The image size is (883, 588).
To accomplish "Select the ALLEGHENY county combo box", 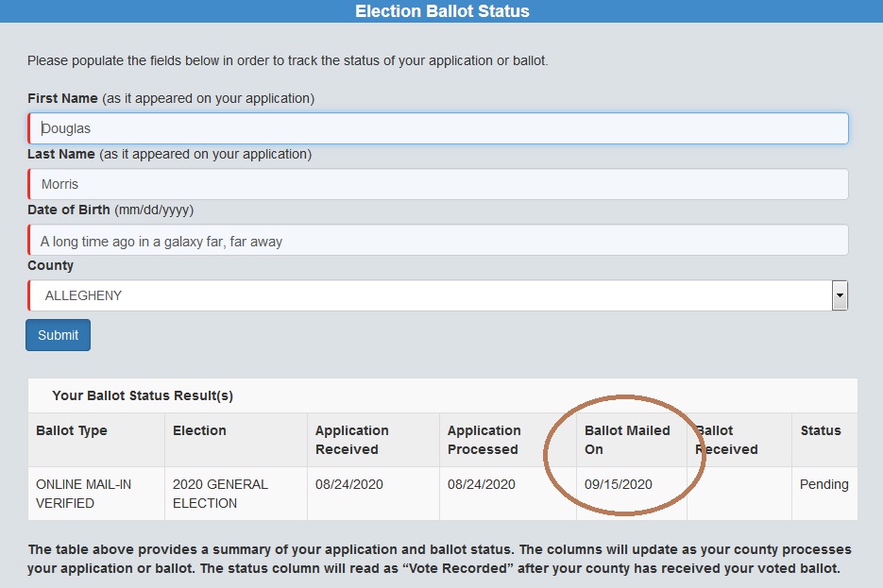I will coord(438,295).
